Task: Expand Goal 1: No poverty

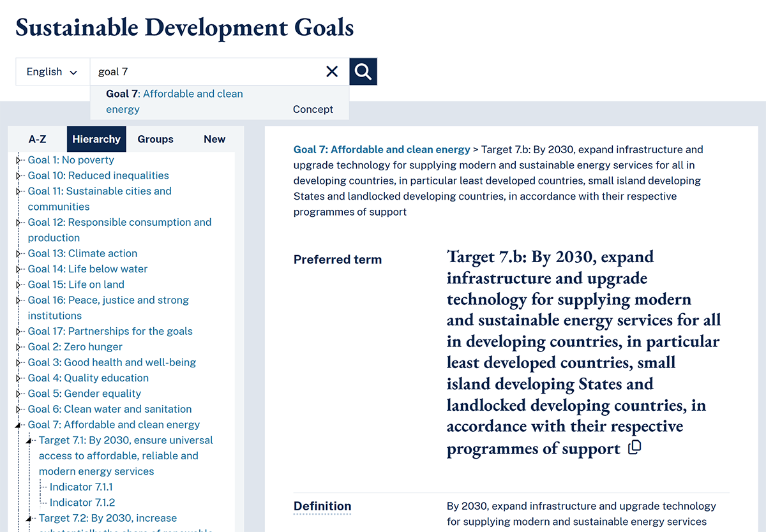Action: coord(19,160)
